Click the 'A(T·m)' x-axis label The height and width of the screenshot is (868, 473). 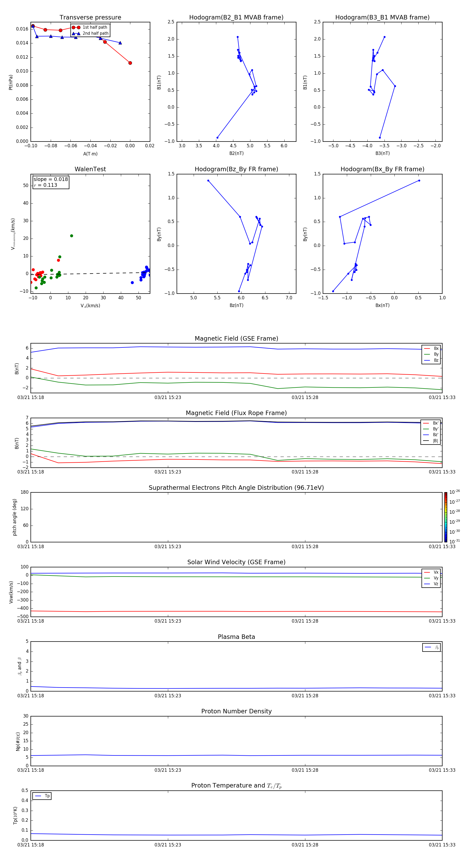click(90, 154)
